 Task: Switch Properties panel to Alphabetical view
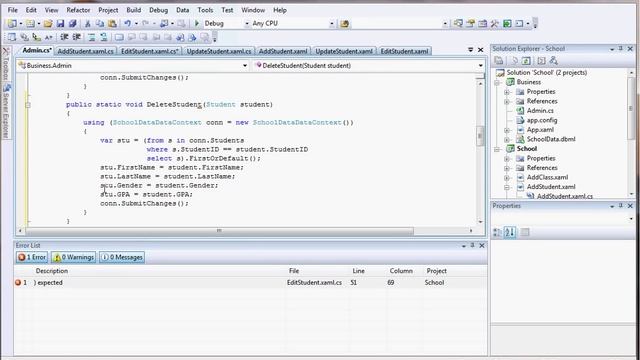[510, 232]
